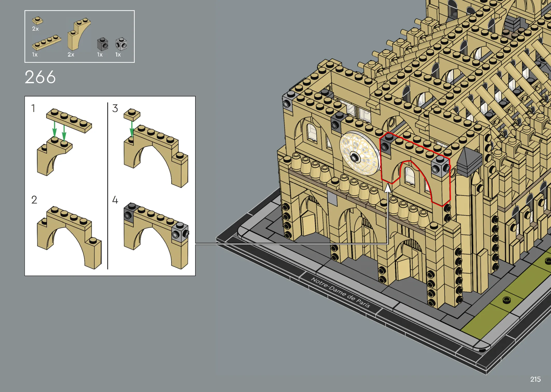Click the light gray studded brick part
This screenshot has width=551, height=392.
click(x=121, y=44)
